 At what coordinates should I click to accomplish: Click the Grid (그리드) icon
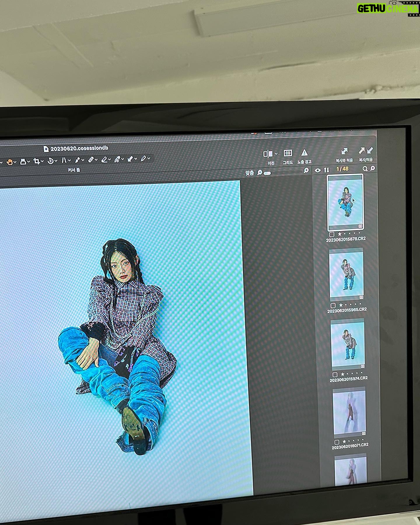[288, 153]
